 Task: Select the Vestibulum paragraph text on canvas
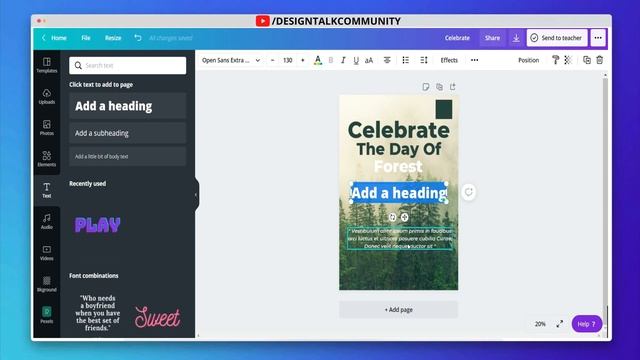[400, 238]
